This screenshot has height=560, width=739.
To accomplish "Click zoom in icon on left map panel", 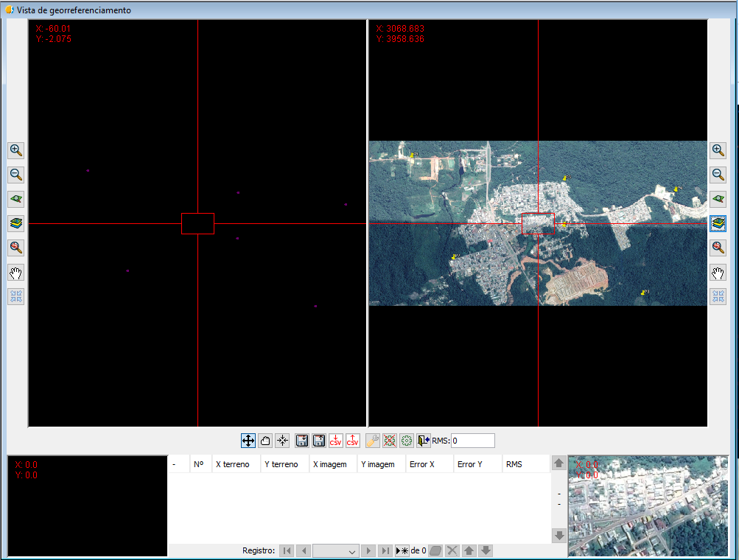I will tap(15, 150).
